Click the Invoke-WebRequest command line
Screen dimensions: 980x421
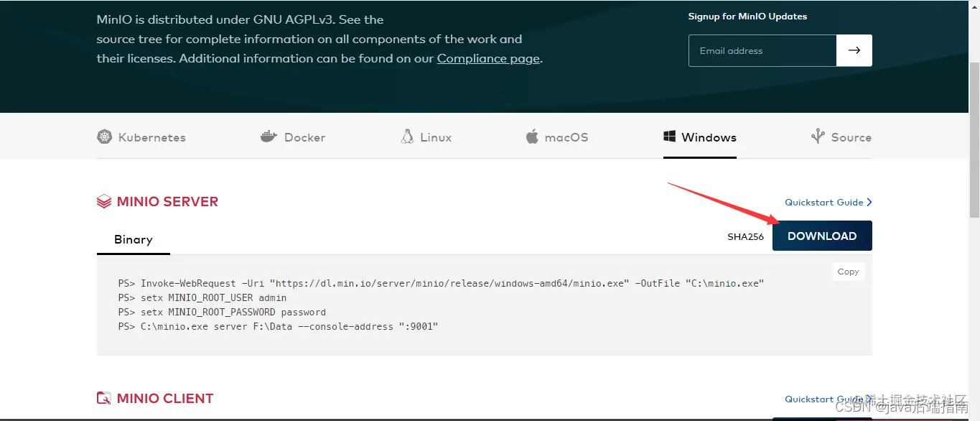tap(441, 283)
